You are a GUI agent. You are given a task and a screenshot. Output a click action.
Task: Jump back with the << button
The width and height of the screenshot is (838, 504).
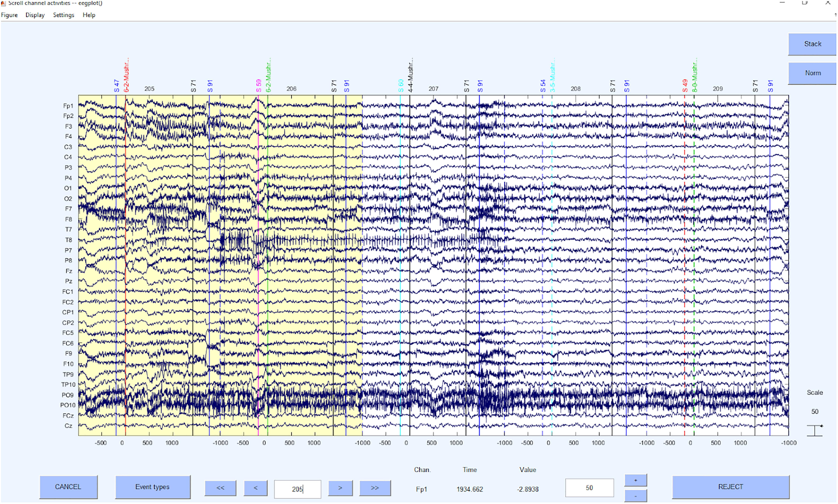point(220,488)
